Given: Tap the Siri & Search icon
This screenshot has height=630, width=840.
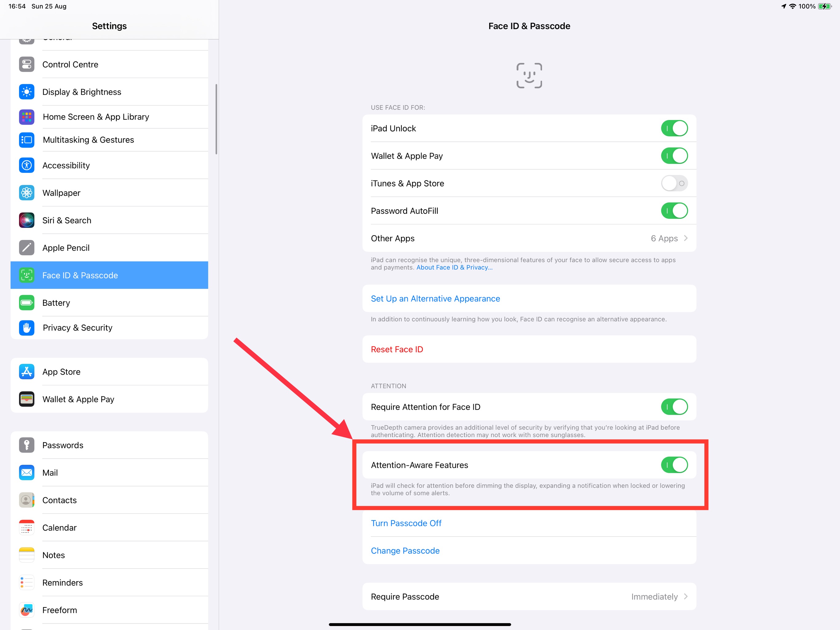Looking at the screenshot, I should [26, 220].
